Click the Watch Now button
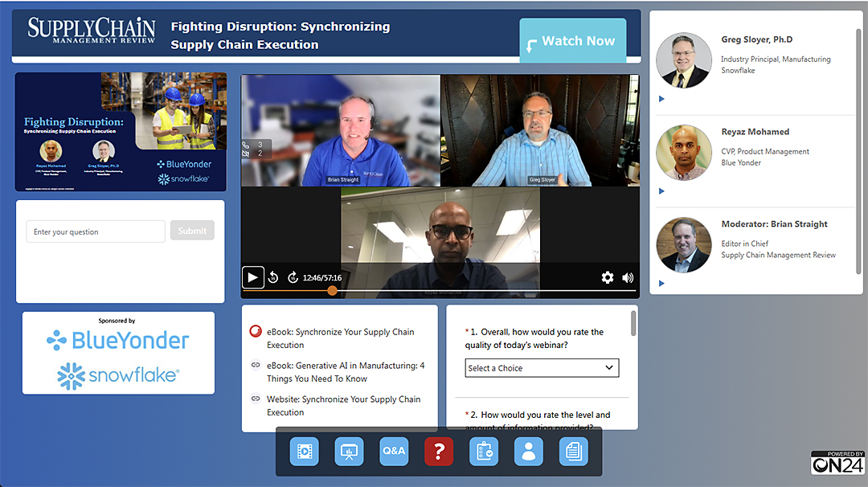The width and height of the screenshot is (868, 487). click(x=572, y=40)
